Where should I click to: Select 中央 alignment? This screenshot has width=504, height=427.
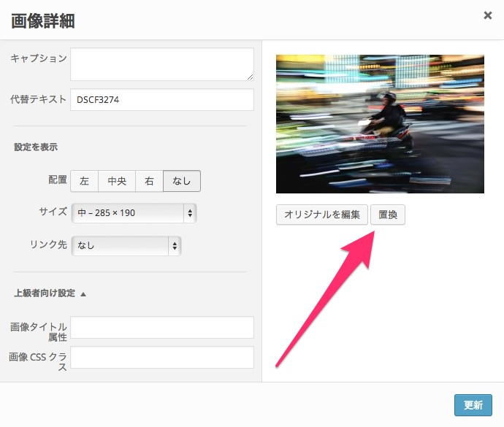(117, 181)
